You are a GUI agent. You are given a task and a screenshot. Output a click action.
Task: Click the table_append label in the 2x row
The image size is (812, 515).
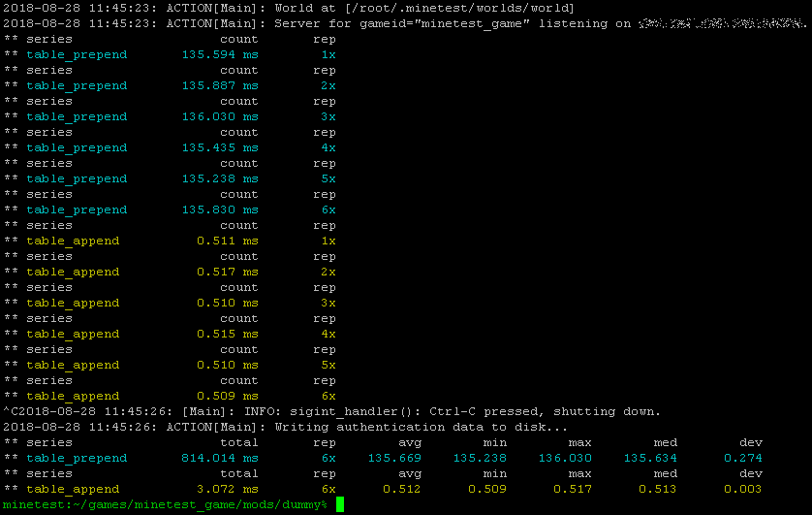73,272
